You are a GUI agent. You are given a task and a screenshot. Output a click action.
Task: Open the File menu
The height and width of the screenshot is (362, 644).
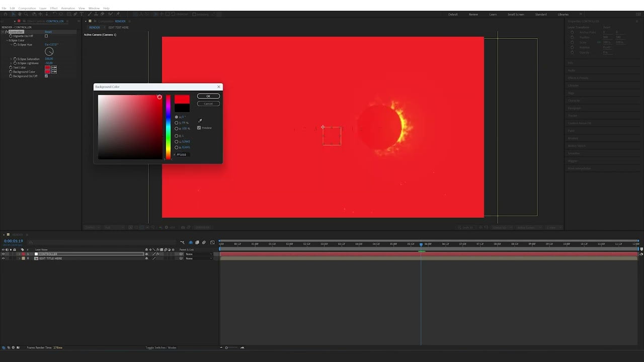pyautogui.click(x=4, y=8)
